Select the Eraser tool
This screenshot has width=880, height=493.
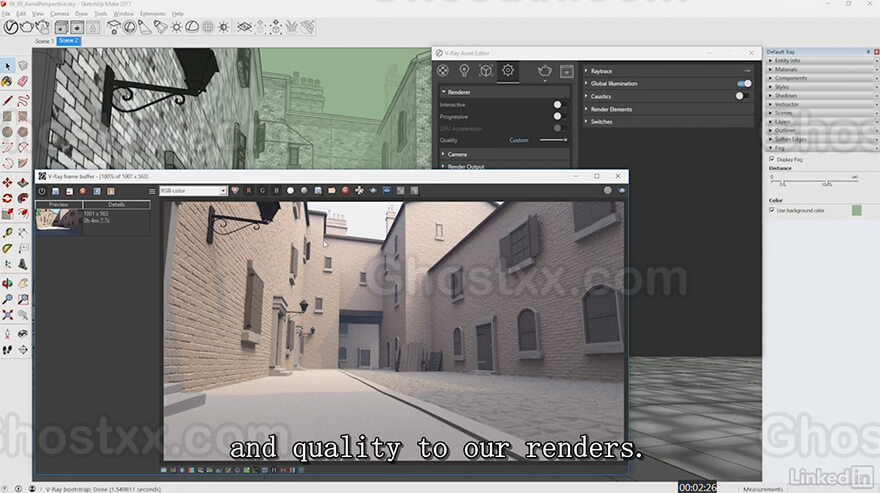click(22, 81)
